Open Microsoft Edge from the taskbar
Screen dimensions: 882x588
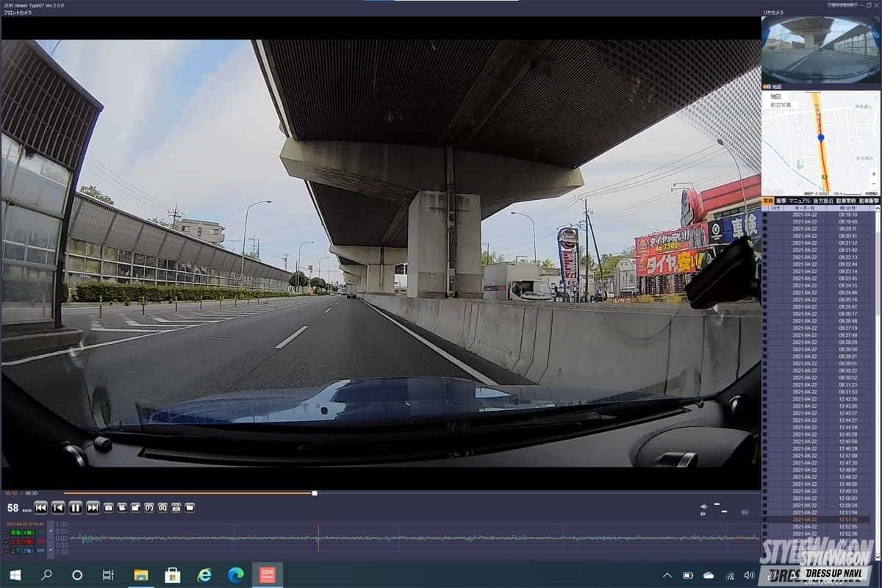click(236, 575)
